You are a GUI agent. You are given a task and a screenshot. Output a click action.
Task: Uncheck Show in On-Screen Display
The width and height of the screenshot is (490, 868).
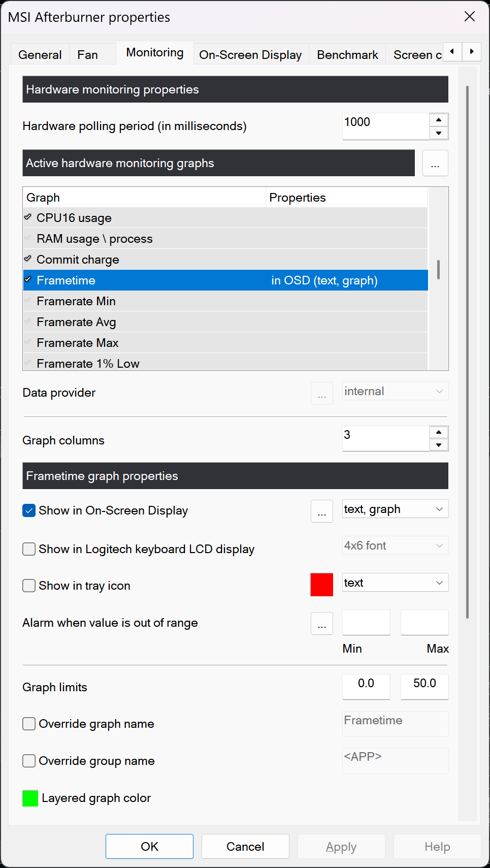point(29,510)
